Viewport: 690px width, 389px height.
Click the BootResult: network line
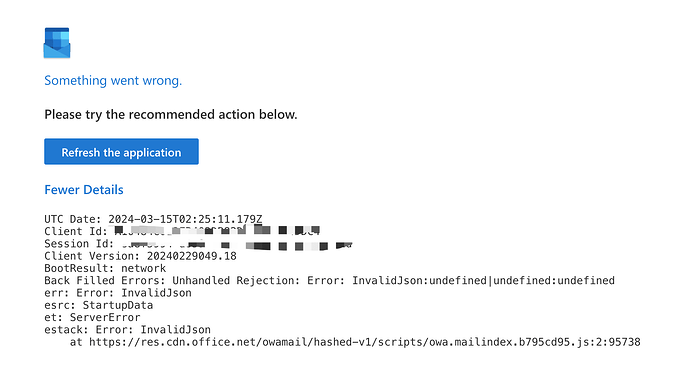(x=105, y=268)
